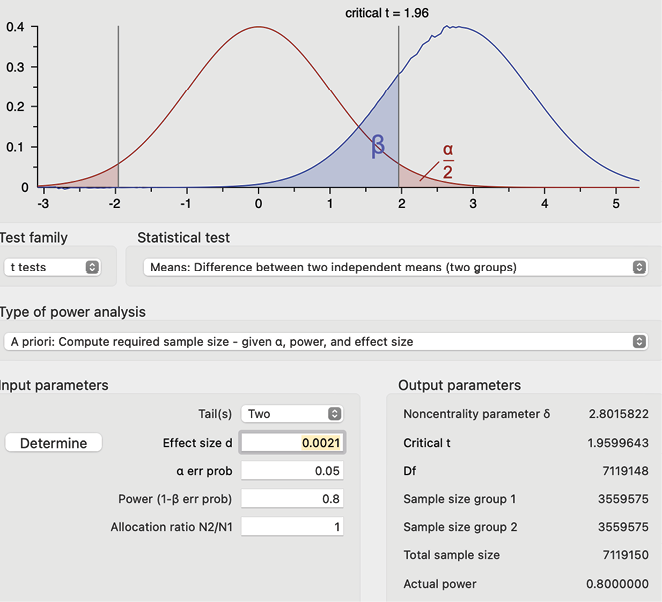The height and width of the screenshot is (602, 662).
Task: Click the Effect size d input field
Action: coord(292,443)
